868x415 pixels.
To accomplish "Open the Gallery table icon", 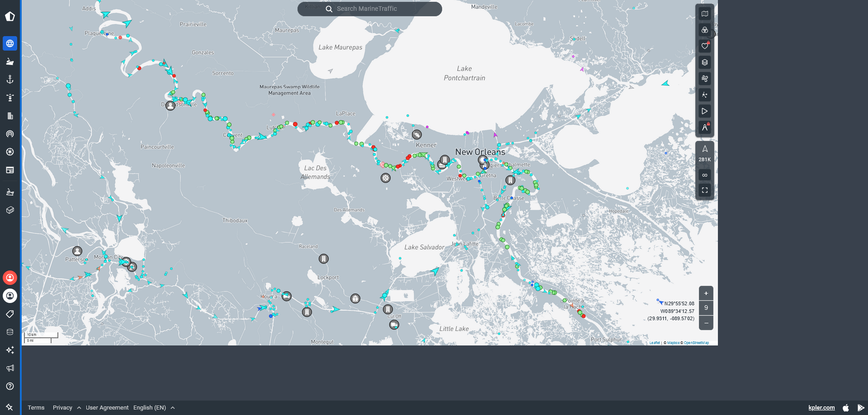I will (x=10, y=170).
